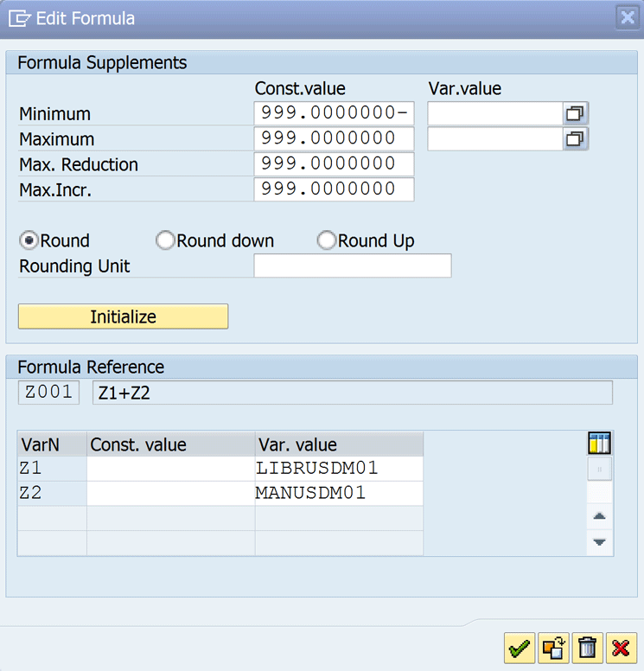
Task: Open table column settings icon
Action: click(599, 444)
